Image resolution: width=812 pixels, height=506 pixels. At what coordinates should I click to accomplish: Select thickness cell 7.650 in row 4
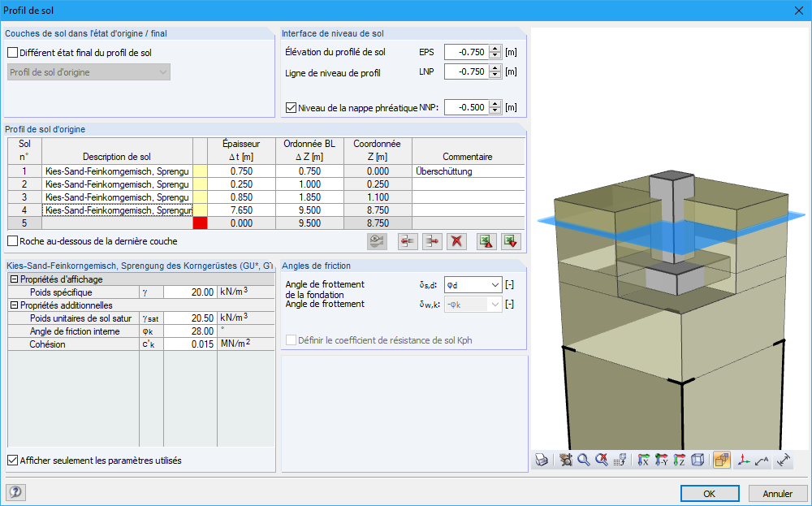point(241,210)
